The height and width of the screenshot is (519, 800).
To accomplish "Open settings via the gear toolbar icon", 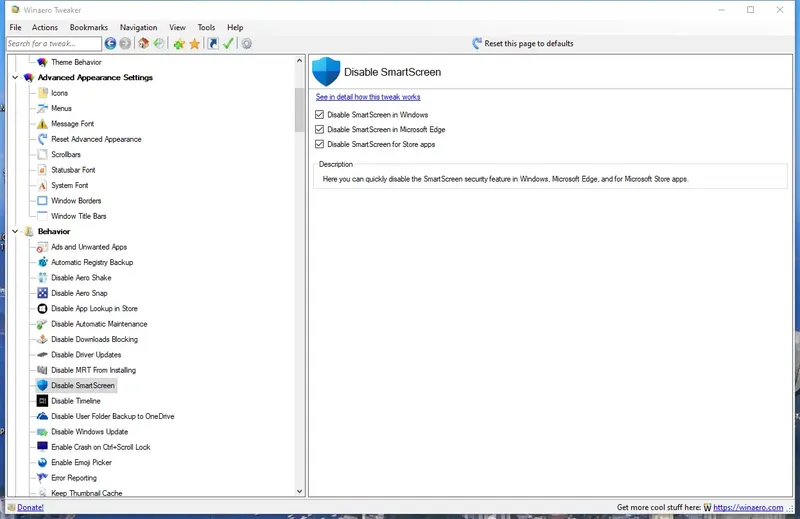I will click(x=246, y=43).
